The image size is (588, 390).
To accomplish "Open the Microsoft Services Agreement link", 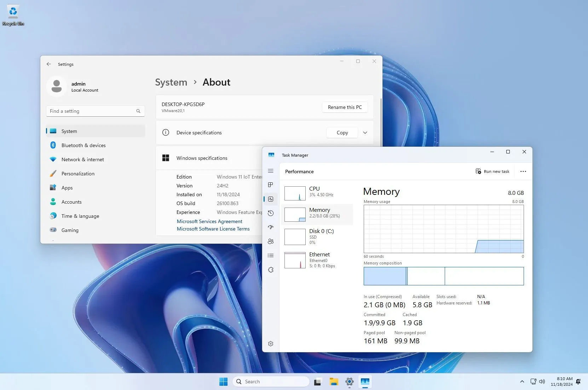I will [209, 221].
